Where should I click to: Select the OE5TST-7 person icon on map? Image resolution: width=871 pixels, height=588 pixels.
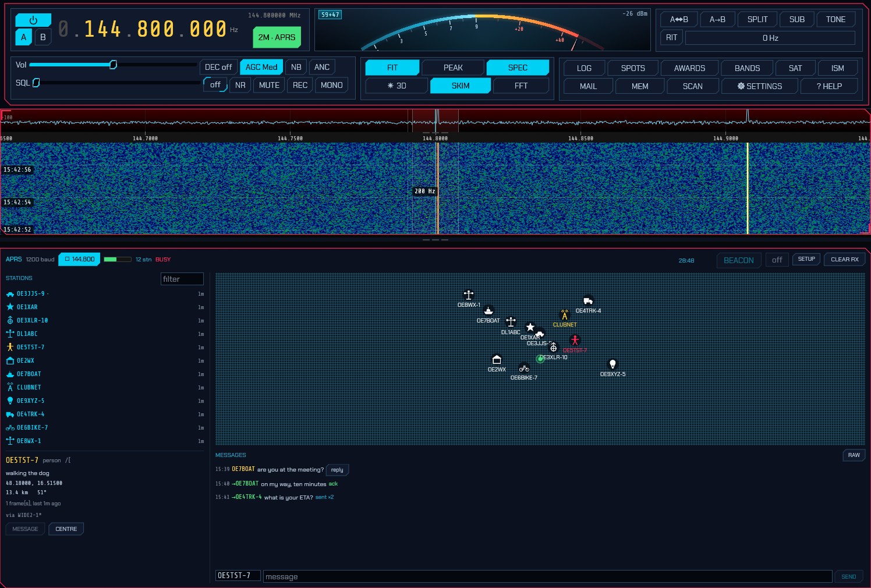[575, 341]
